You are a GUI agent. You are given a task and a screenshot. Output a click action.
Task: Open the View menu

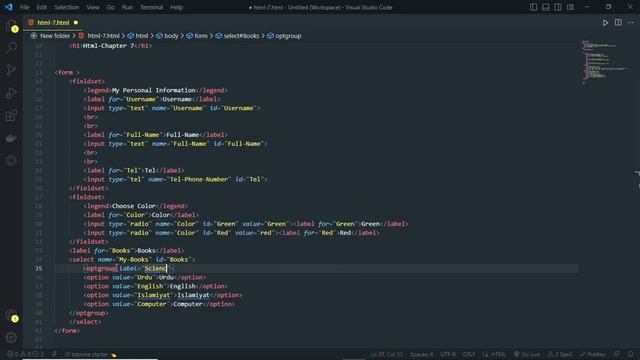(93, 7)
